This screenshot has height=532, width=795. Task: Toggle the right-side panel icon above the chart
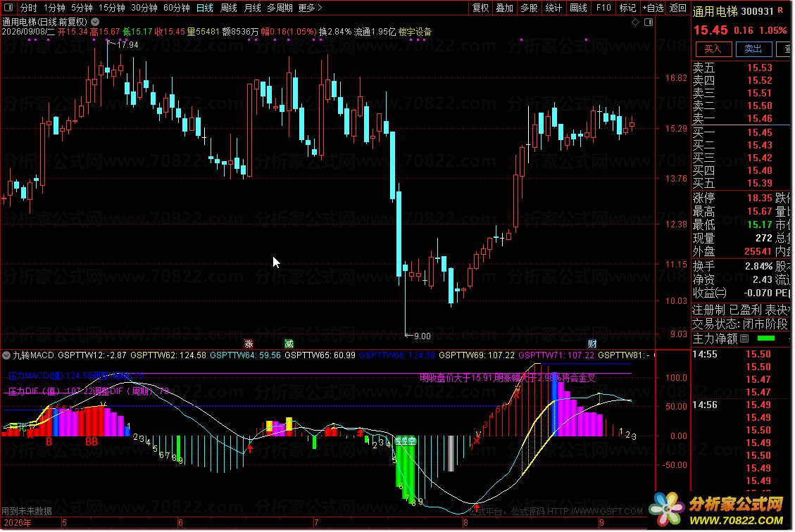click(649, 23)
